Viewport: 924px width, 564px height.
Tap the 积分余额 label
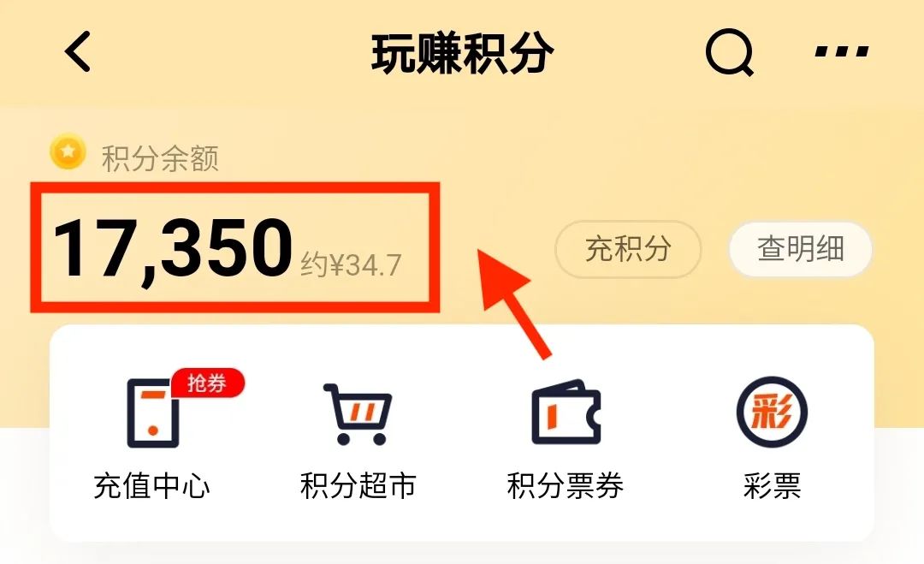[160, 158]
